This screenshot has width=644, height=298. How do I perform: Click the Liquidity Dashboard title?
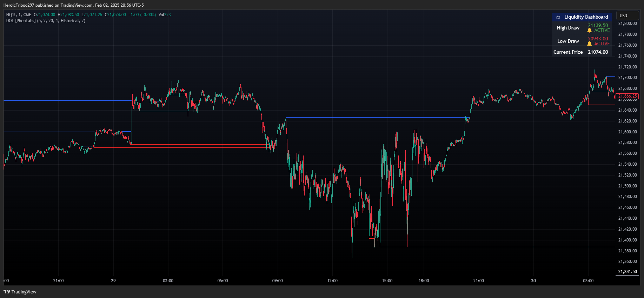point(586,17)
